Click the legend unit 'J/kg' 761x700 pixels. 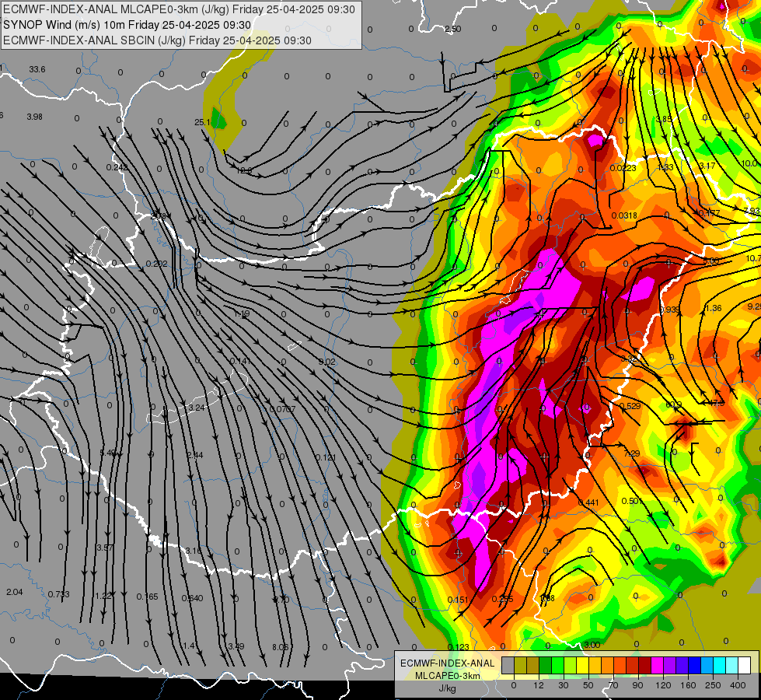(448, 688)
